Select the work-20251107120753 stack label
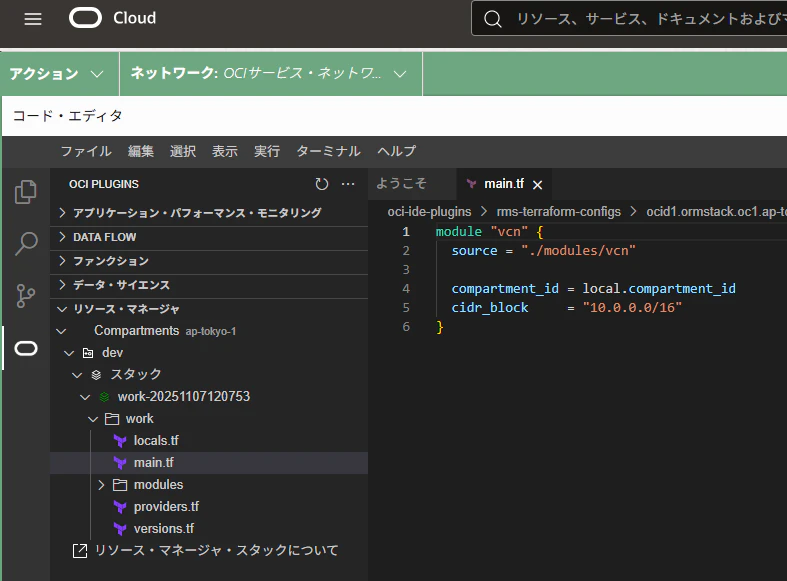 coord(184,396)
